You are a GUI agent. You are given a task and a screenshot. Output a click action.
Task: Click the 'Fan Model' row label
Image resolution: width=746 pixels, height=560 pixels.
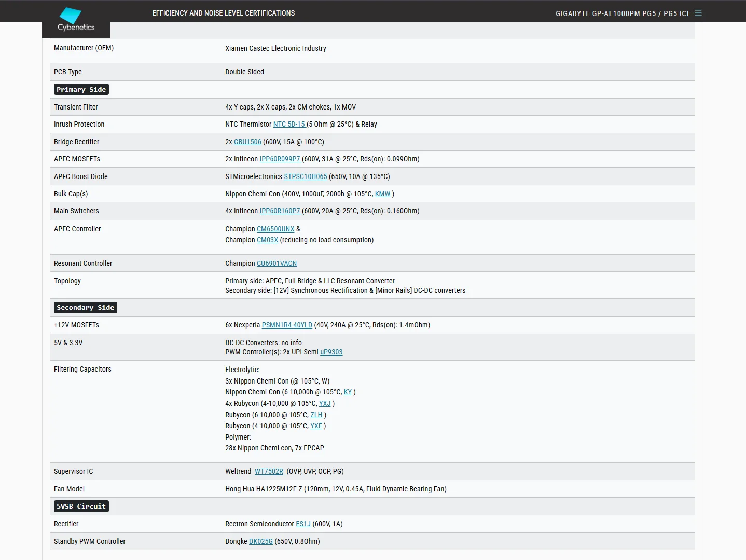coord(69,489)
